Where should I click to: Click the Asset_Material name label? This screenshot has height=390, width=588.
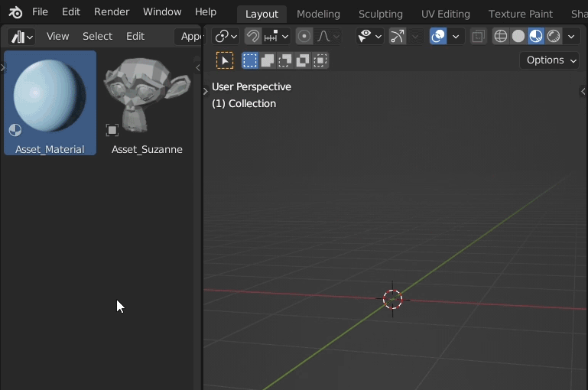50,150
